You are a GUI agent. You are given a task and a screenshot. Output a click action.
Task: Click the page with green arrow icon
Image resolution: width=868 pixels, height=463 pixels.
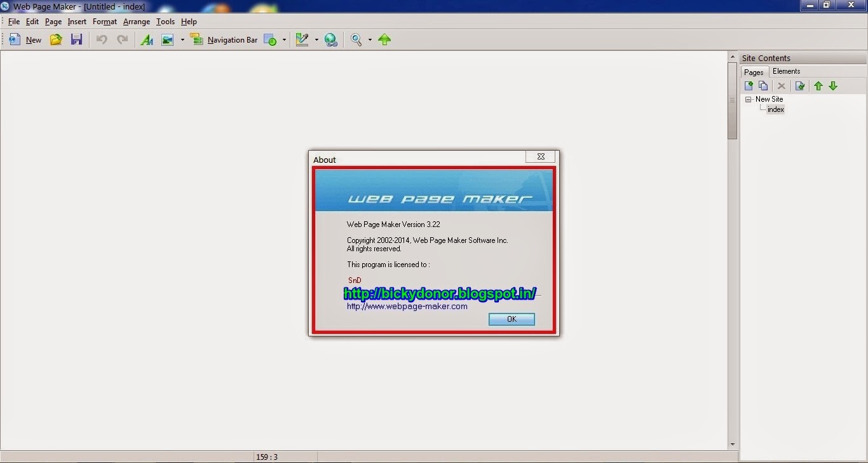[x=800, y=86]
